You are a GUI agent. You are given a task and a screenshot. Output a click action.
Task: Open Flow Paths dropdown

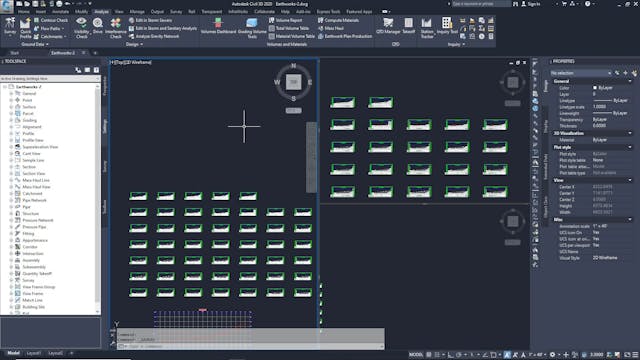[x=50, y=28]
